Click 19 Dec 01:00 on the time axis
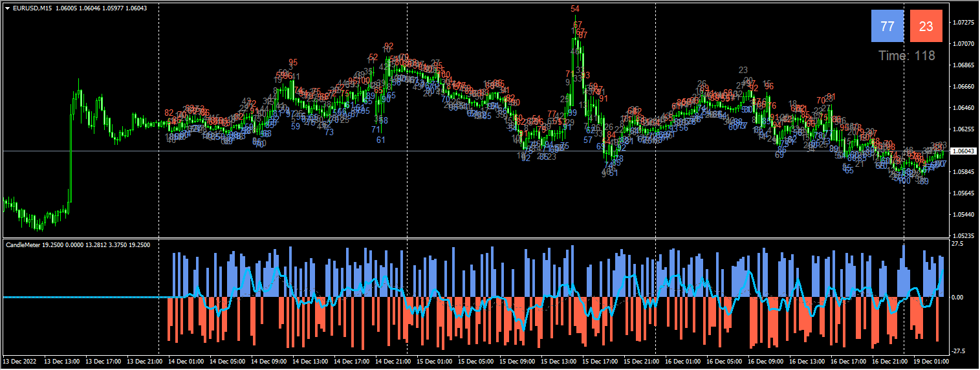 (931, 361)
